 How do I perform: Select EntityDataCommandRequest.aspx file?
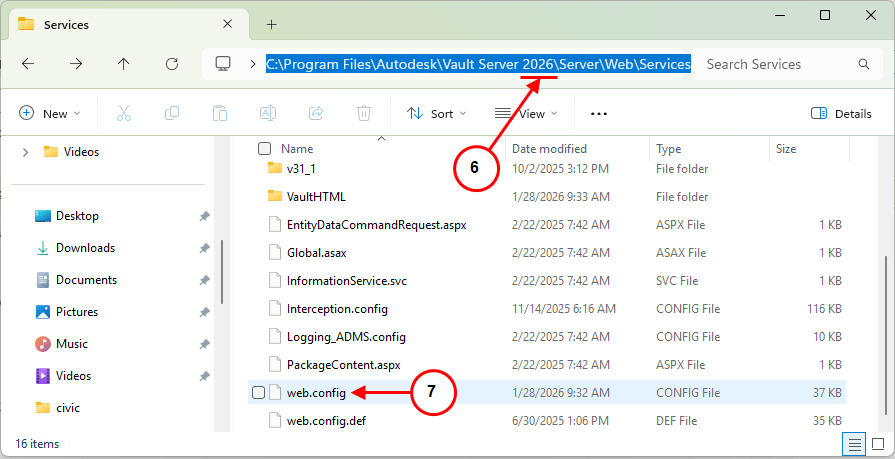pos(377,224)
